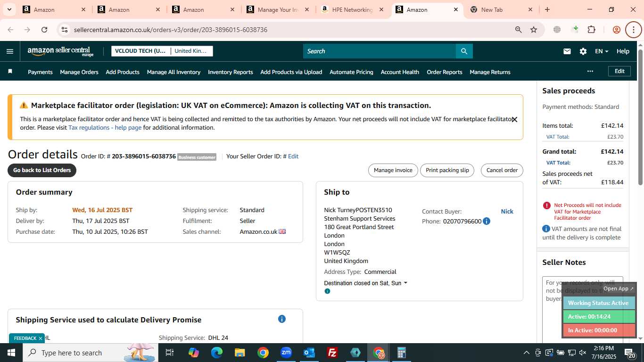Open the Chrome three-dot menu
This screenshot has width=644, height=362.
click(633, 30)
